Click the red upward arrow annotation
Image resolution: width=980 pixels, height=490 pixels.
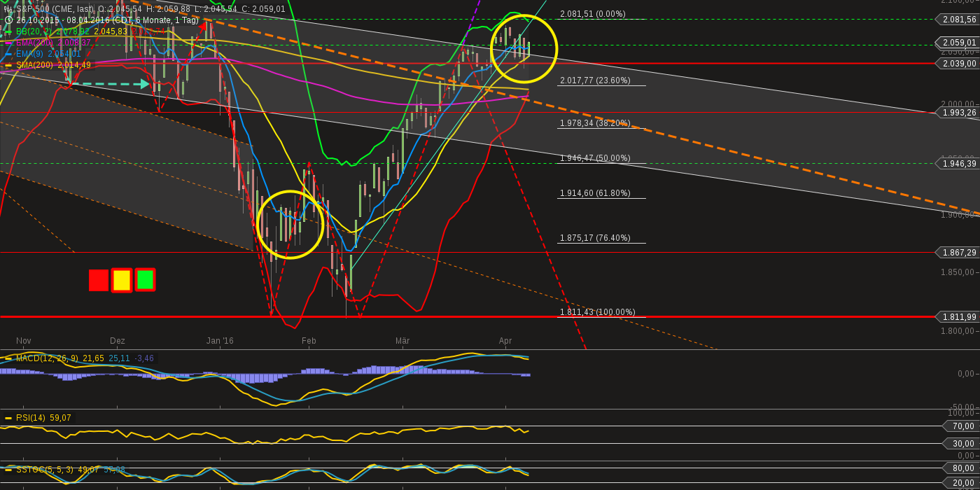(204, 25)
